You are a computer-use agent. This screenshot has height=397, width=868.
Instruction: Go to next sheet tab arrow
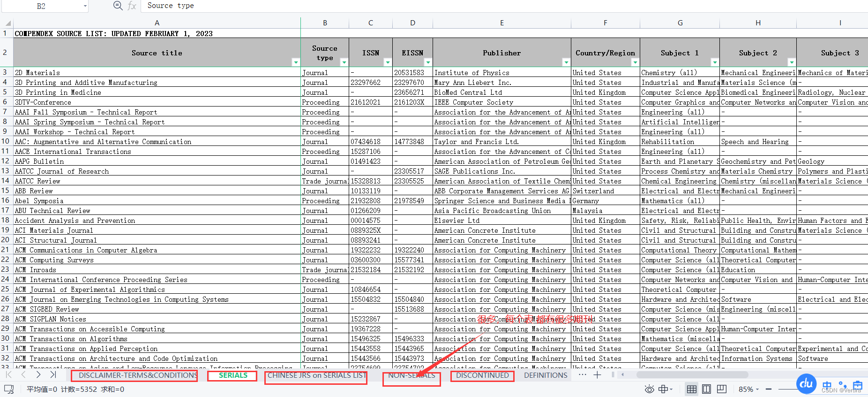(38, 374)
